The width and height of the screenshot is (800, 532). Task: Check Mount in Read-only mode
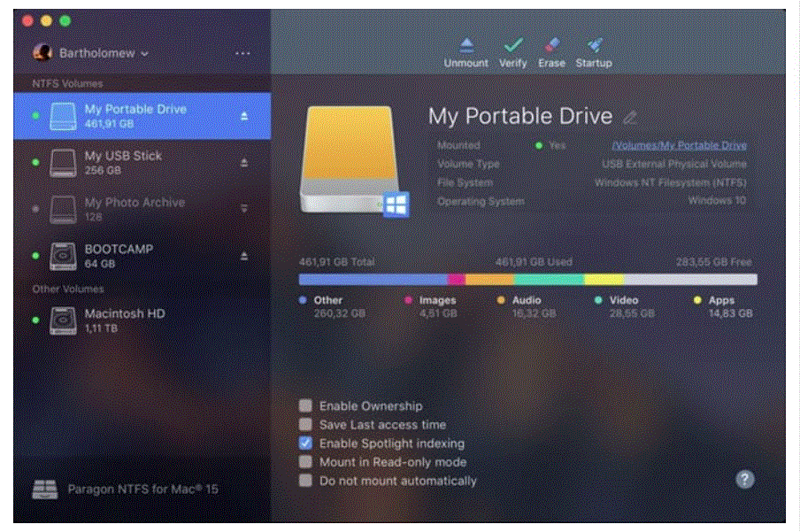click(305, 461)
